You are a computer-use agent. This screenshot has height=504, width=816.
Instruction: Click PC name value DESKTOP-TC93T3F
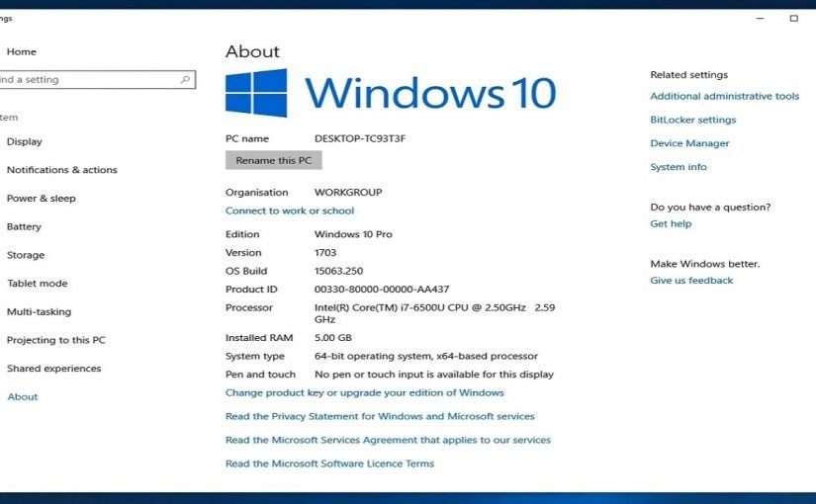point(360,138)
